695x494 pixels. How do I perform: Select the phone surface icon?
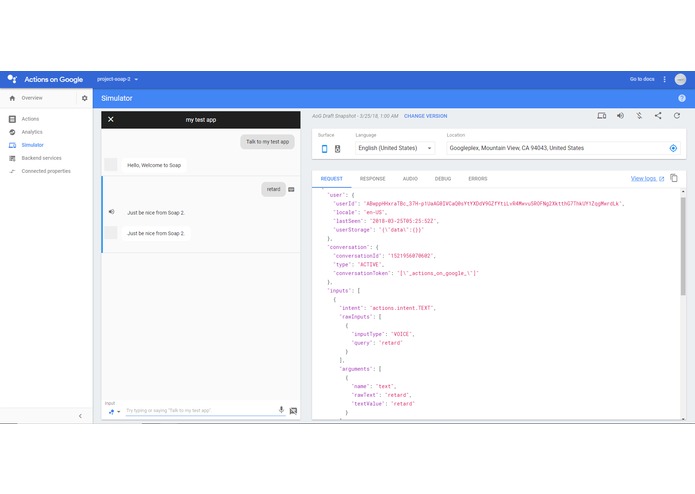tap(324, 149)
